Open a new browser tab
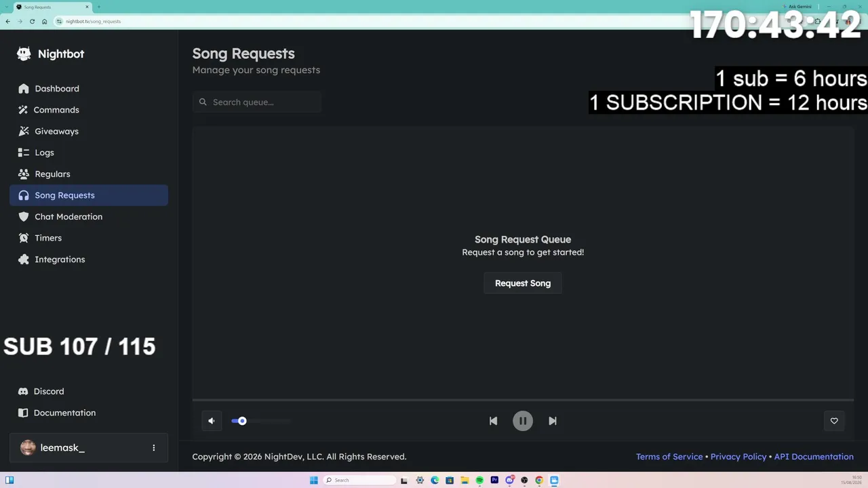This screenshot has width=868, height=488. point(99,7)
